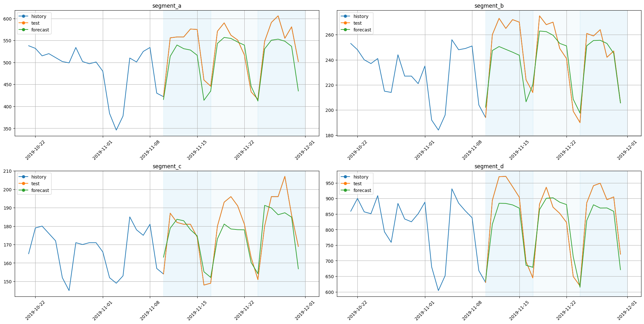Click y-axis value 180 in segment_b

click(330, 135)
